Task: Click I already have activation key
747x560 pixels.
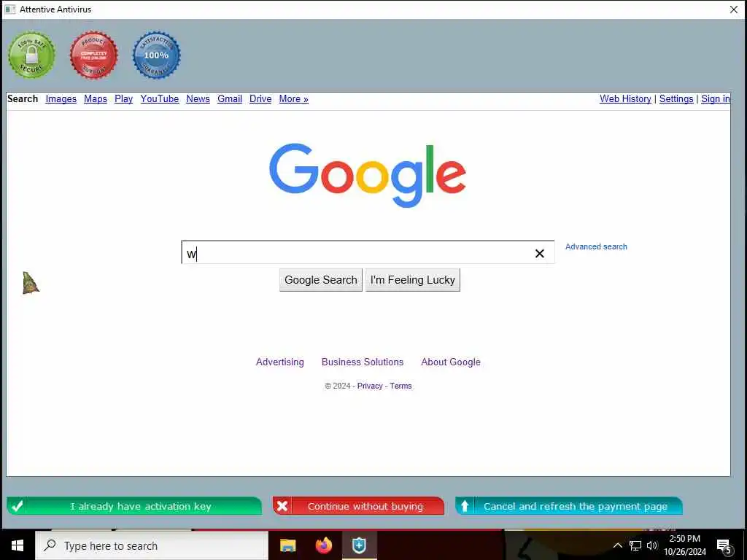Action: click(x=134, y=506)
